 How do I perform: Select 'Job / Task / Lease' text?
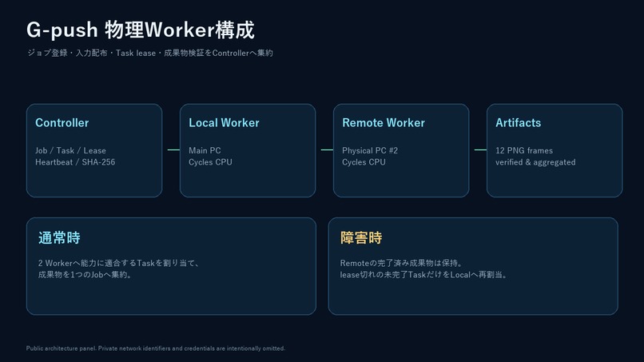[70, 150]
